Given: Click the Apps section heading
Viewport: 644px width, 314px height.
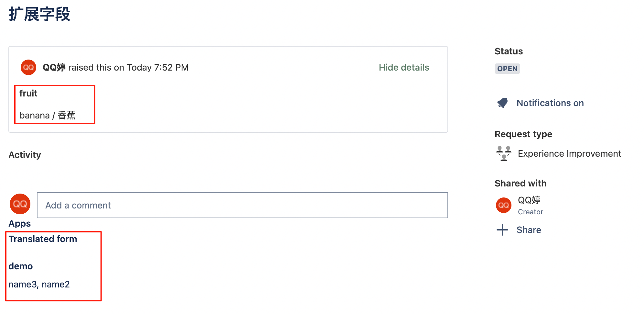Looking at the screenshot, I should [20, 223].
